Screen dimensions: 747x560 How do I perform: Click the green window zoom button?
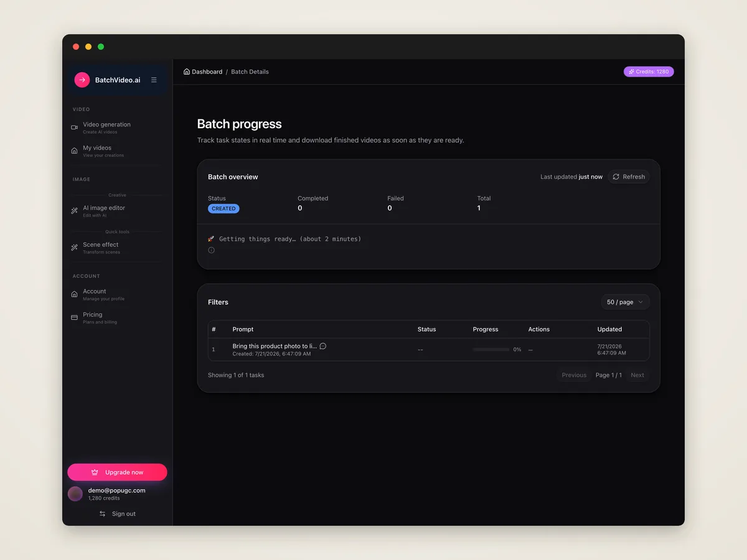(x=101, y=47)
